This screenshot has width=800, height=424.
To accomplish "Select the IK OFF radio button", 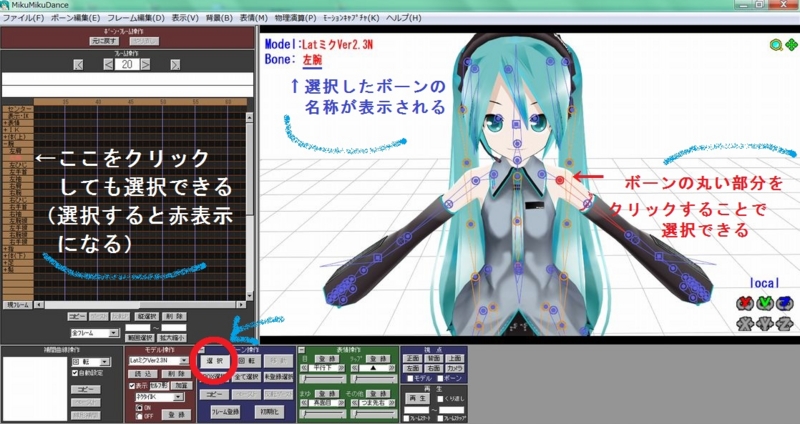I will click(139, 416).
